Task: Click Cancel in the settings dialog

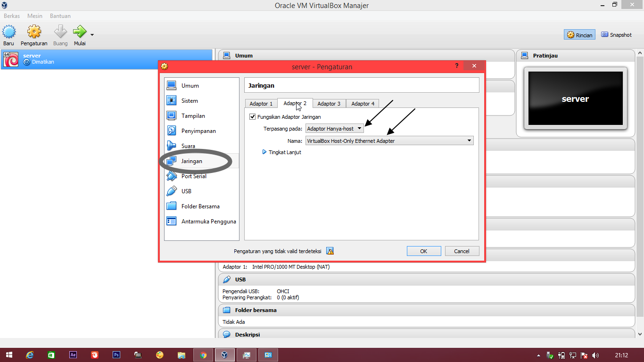Action: point(462,251)
